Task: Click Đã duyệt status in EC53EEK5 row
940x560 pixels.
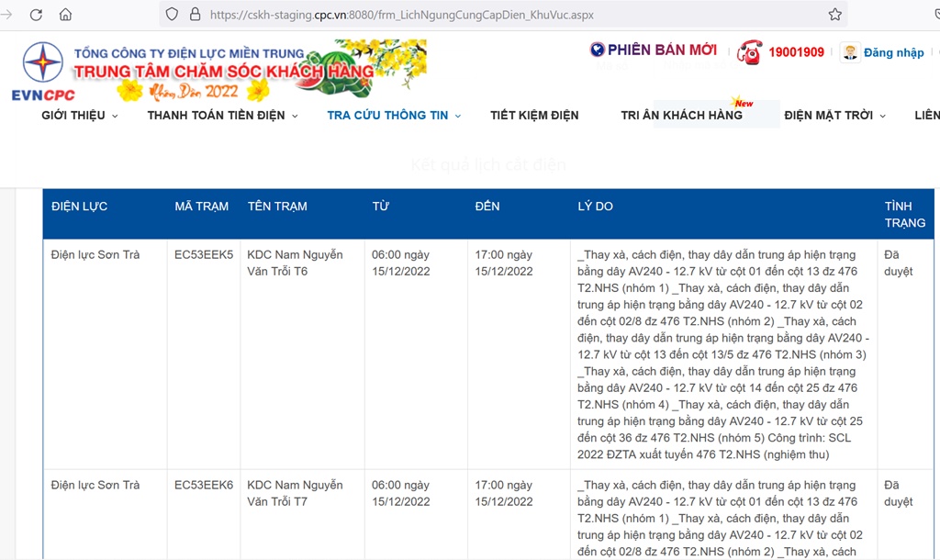Action: 898,263
